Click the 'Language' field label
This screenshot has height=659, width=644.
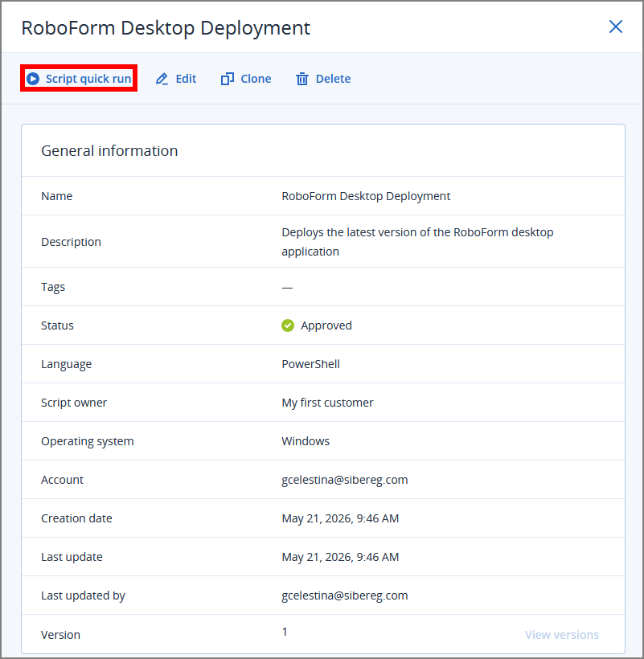click(x=67, y=364)
